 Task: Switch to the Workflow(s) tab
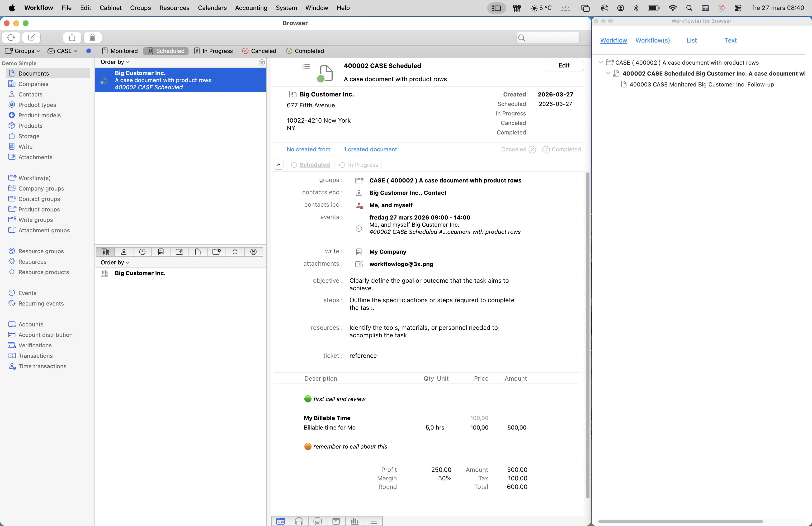click(x=652, y=40)
